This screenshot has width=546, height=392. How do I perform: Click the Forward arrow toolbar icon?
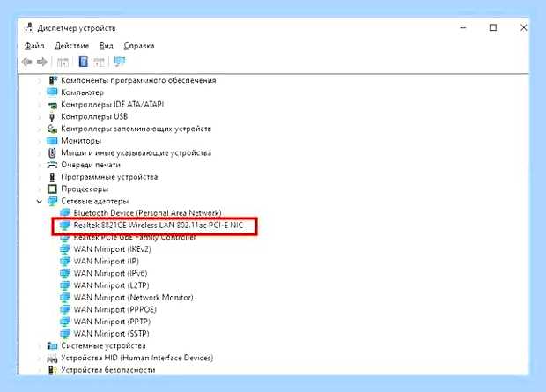click(41, 62)
